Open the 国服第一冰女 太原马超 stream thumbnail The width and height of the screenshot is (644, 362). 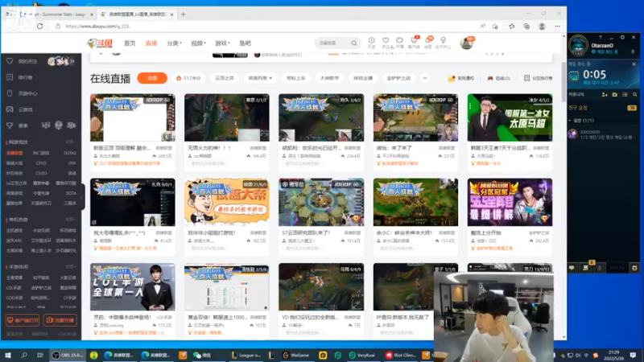510,117
